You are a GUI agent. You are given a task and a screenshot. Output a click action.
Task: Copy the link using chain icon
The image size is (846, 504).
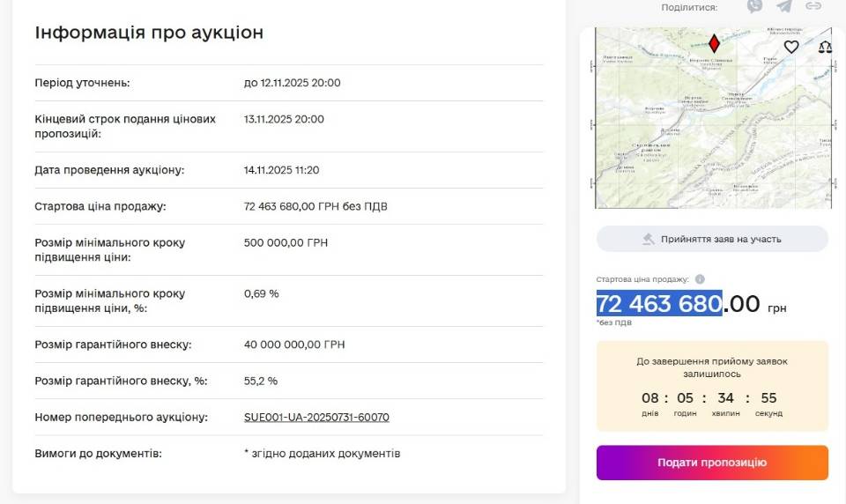[x=813, y=6]
